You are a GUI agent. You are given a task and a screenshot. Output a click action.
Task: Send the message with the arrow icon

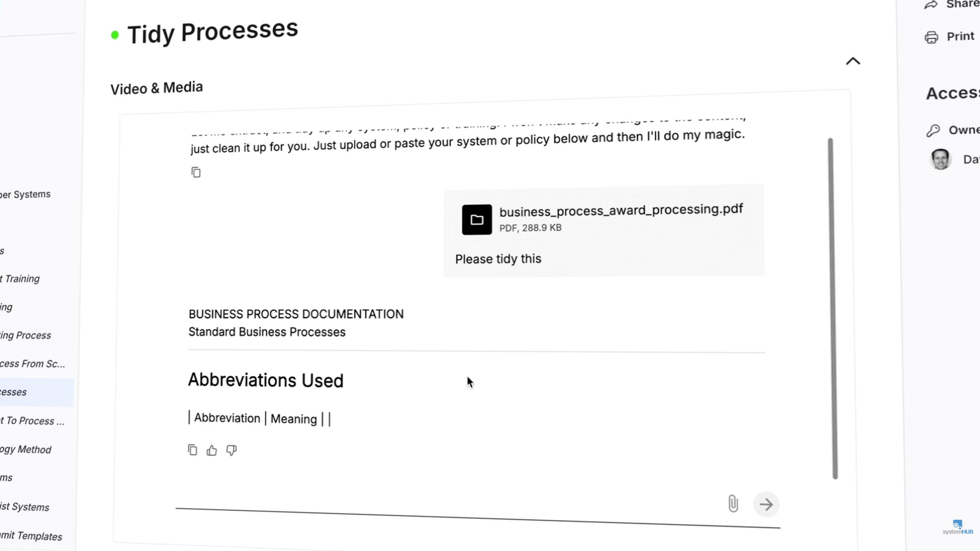[766, 504]
